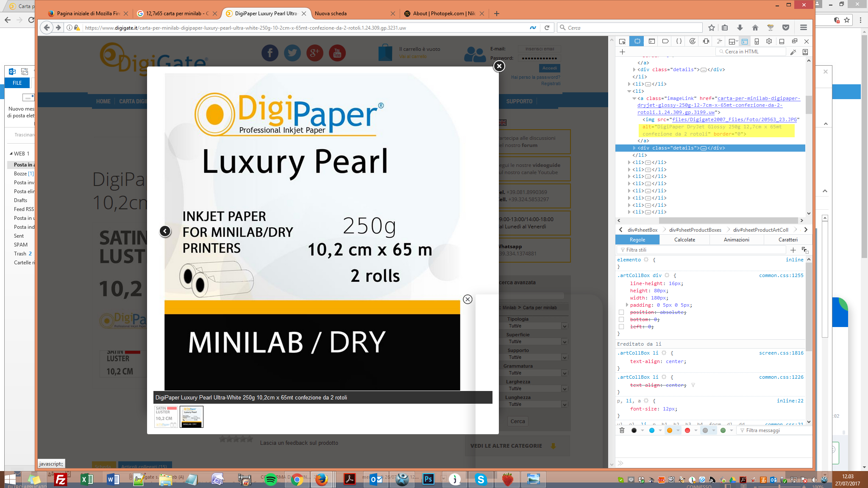This screenshot has width=868, height=488.
Task: Expand the selected div class=details node
Action: pyautogui.click(x=634, y=148)
